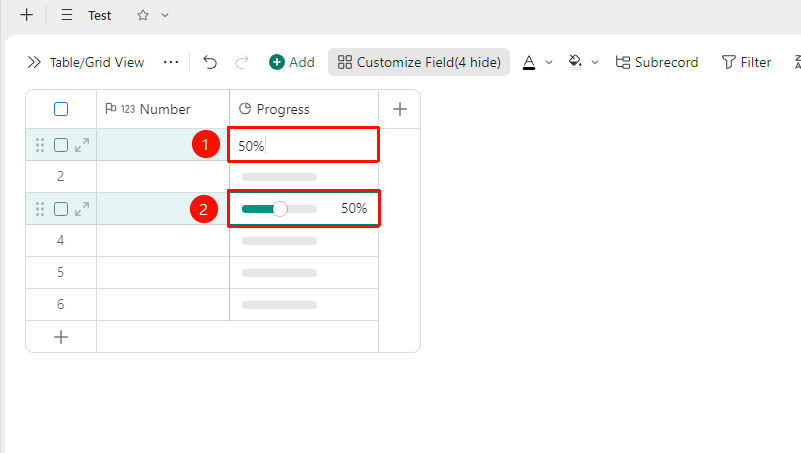Image resolution: width=801 pixels, height=453 pixels.
Task: Expand the third row record
Action: pos(82,209)
